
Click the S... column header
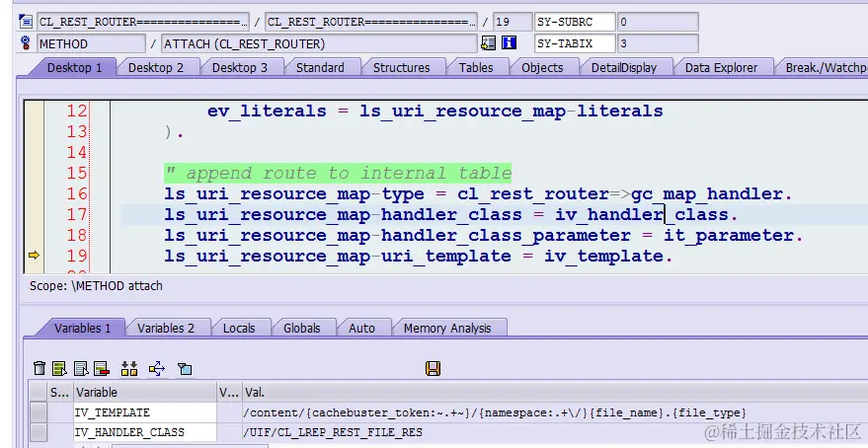(60, 392)
